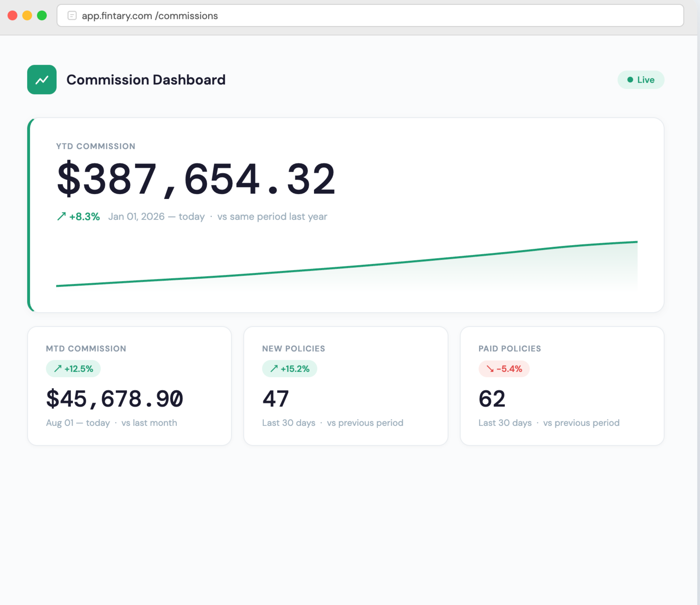Click 'Last 30 days' under Paid Policies
This screenshot has height=605, width=700.
[x=505, y=423]
